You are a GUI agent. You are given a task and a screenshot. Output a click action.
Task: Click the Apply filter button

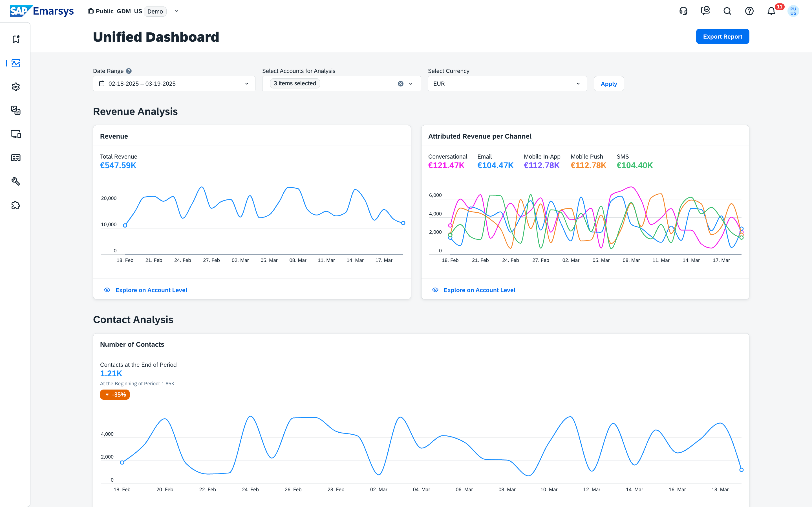click(608, 84)
